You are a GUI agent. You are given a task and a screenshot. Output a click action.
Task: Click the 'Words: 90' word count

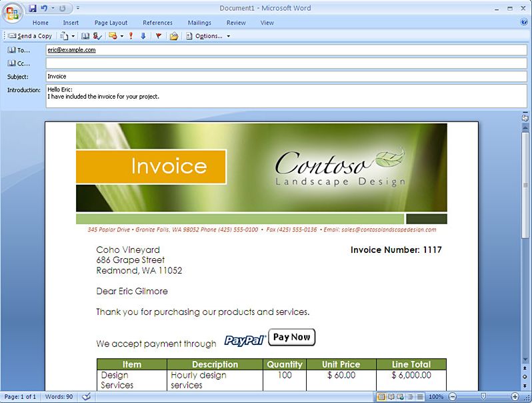point(59,396)
